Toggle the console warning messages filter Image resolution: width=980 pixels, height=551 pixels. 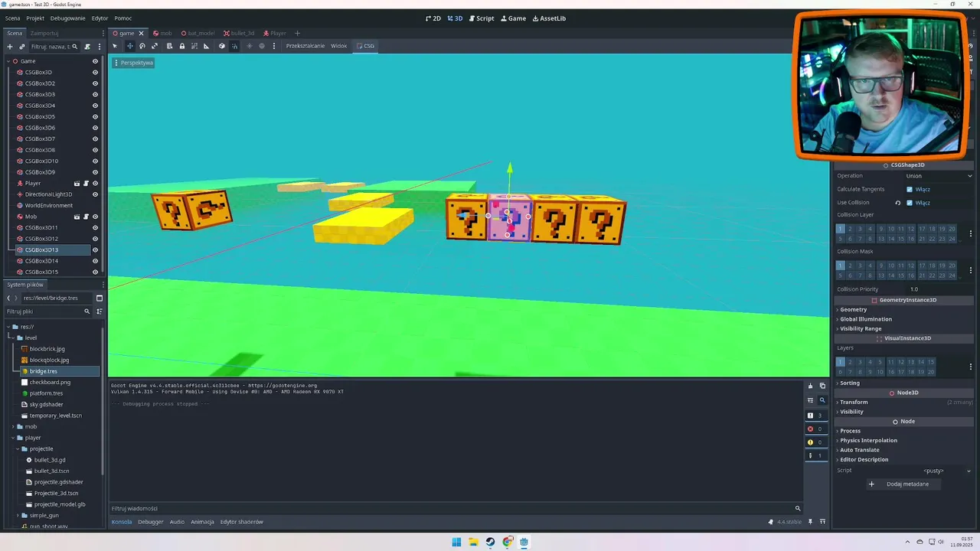(x=815, y=442)
